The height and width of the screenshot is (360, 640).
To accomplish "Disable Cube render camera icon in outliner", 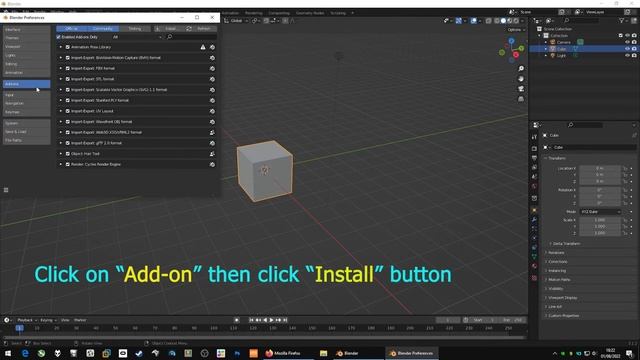I will 634,49.
